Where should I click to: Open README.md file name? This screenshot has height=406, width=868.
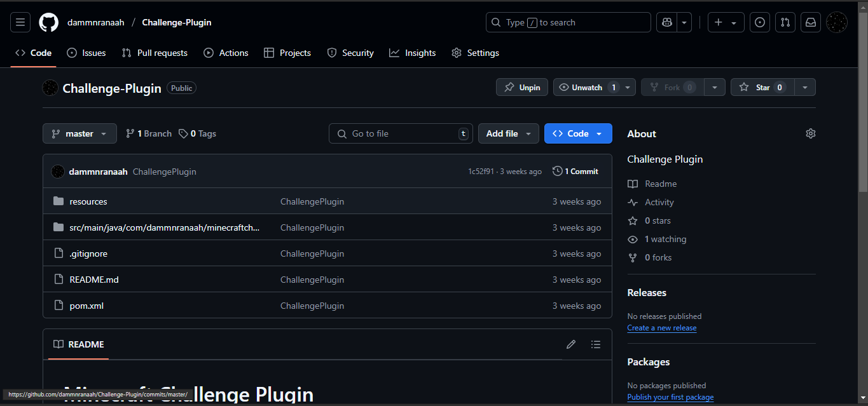tap(94, 280)
